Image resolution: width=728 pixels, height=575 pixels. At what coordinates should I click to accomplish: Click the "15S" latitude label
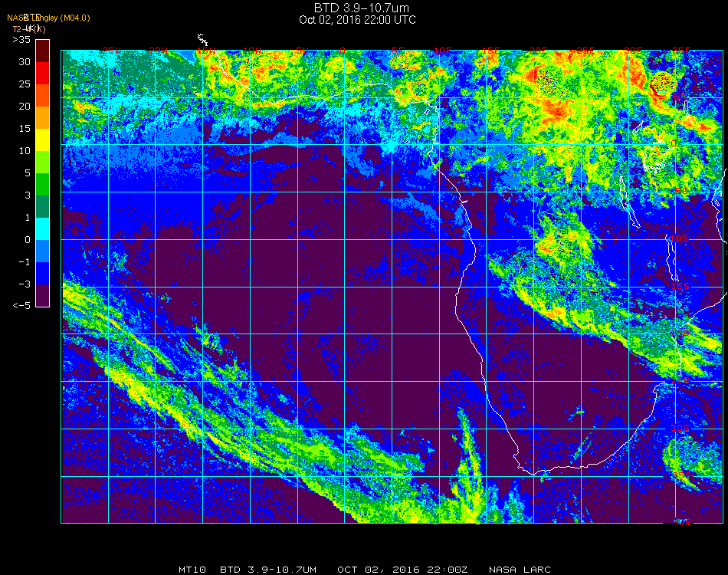(x=680, y=286)
